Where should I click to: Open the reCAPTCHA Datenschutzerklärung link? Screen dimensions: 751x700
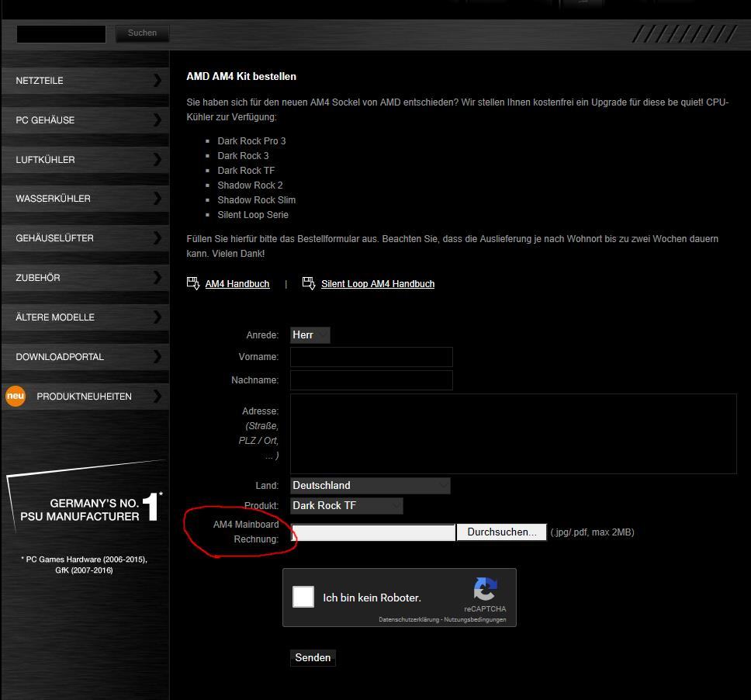click(409, 619)
